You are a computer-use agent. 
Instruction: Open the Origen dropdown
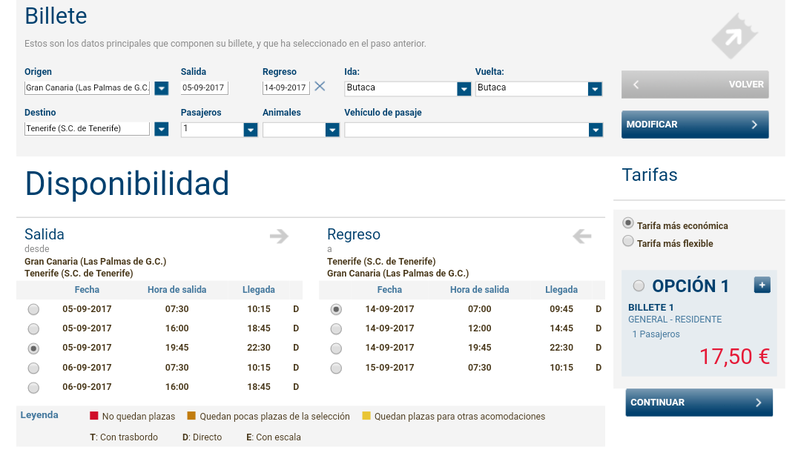(161, 88)
